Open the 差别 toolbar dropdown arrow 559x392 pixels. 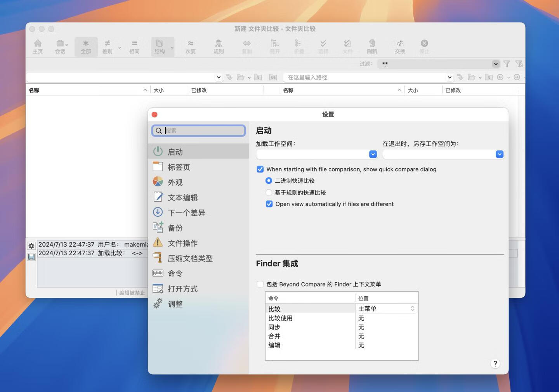(x=120, y=48)
